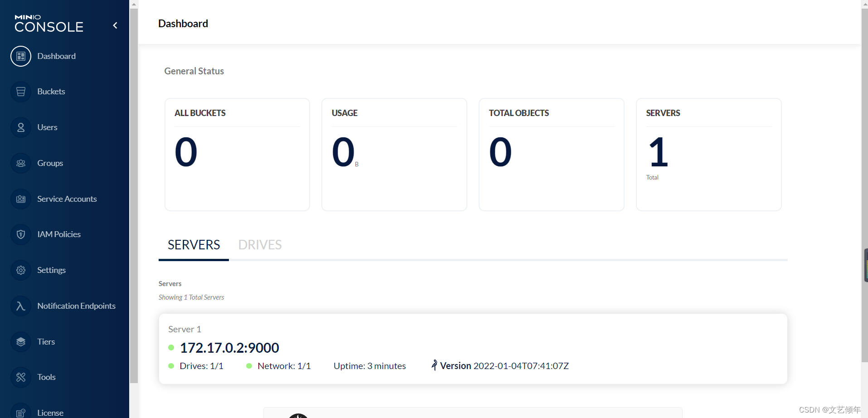Open the License label in sidebar
868x418 pixels.
[x=50, y=413]
